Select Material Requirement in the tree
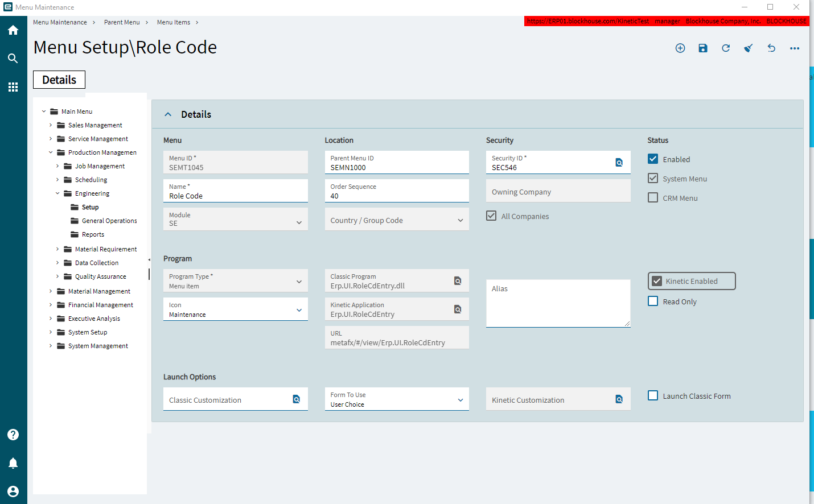Screen dimensions: 814x504 tap(106, 249)
